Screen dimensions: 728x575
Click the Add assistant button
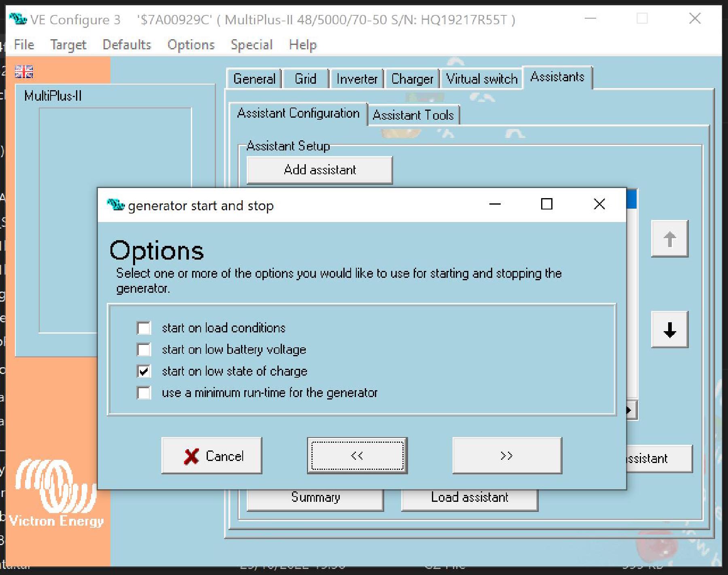coord(319,170)
